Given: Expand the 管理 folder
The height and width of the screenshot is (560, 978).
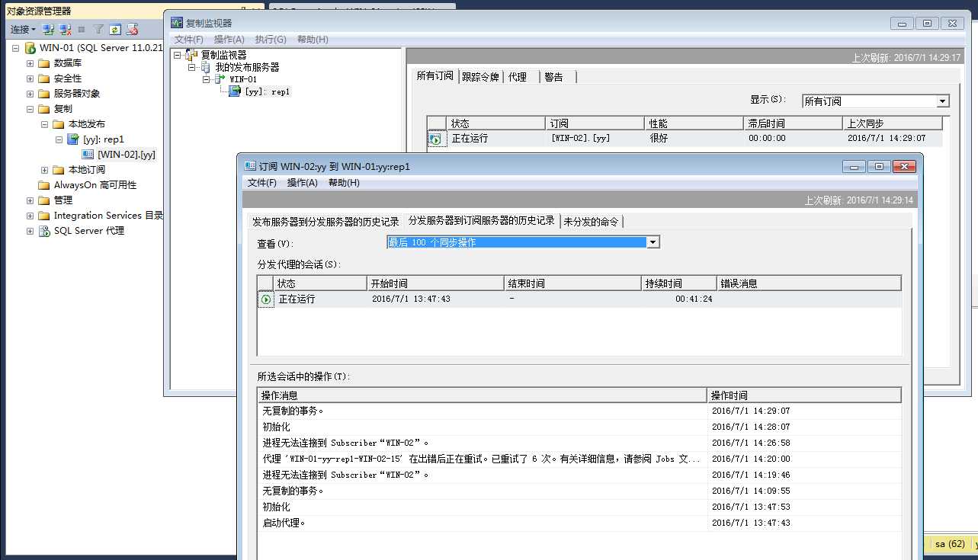Looking at the screenshot, I should pyautogui.click(x=30, y=200).
